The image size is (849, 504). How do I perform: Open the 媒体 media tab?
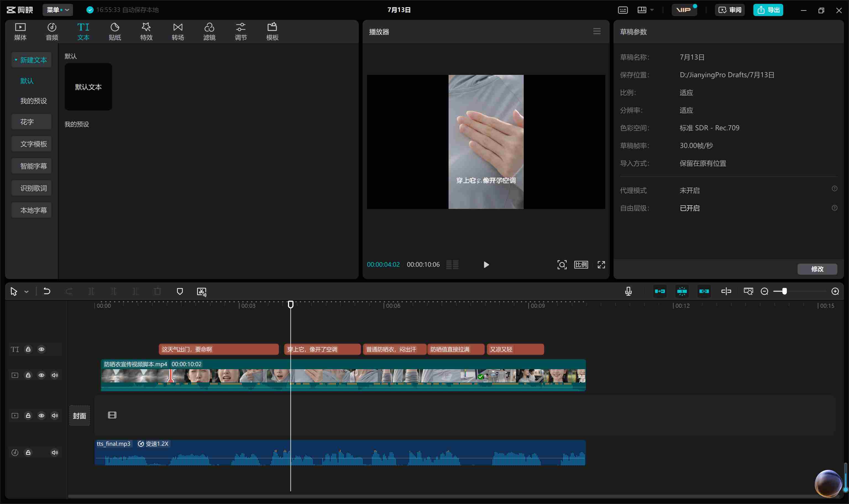point(20,32)
